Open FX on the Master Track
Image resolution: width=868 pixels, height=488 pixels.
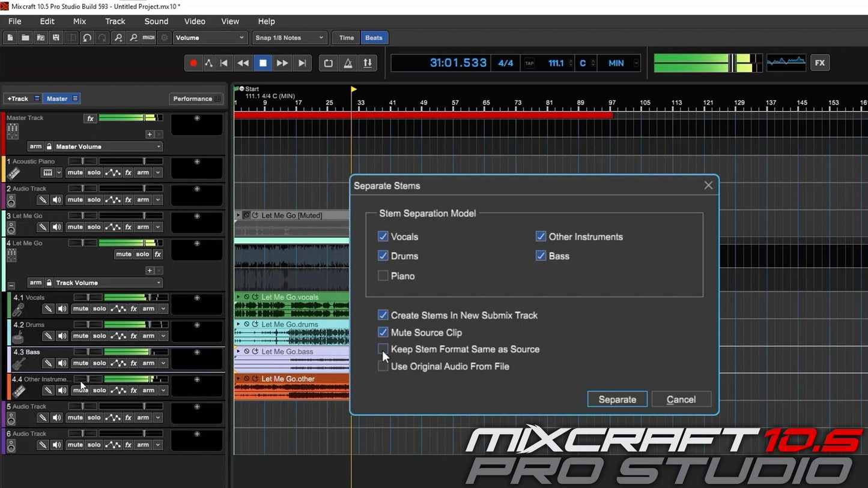click(90, 118)
